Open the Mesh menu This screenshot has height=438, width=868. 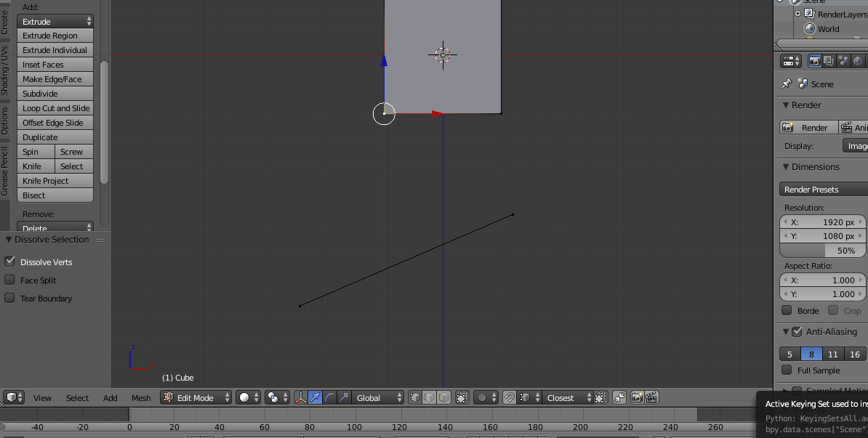[141, 397]
